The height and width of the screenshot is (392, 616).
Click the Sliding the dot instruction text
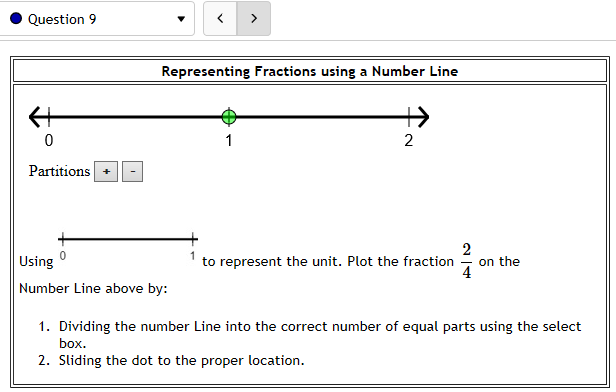coord(182,360)
